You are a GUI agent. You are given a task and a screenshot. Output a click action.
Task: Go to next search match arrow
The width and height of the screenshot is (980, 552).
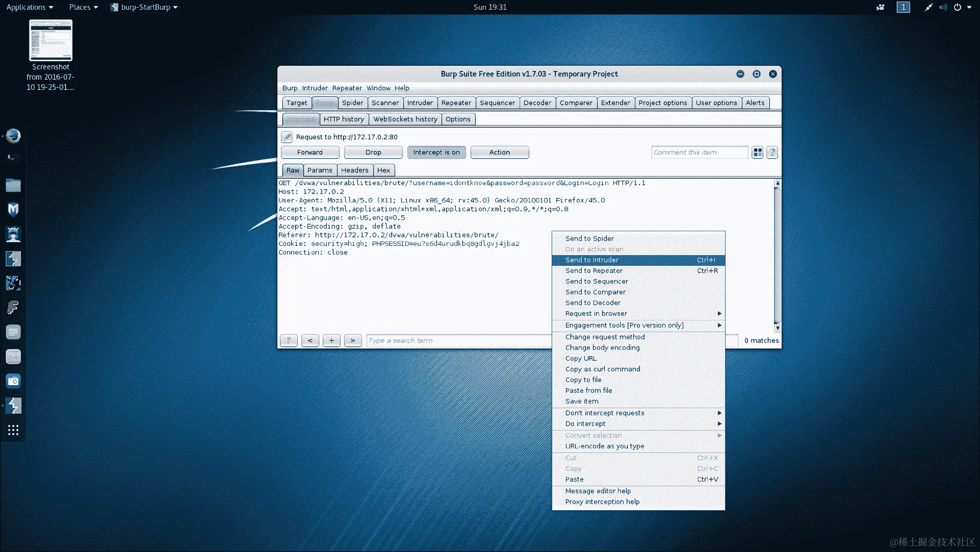[x=353, y=341]
